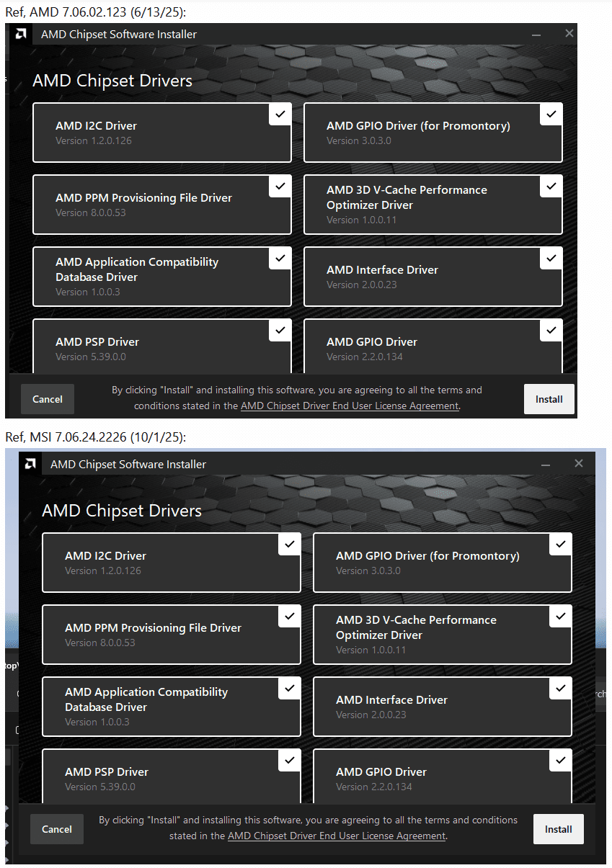Image resolution: width=612 pixels, height=868 pixels.
Task: Uncheck AMD GPIO Driver (for Promontory) in AMD 7.06.02.123 installer
Action: tap(551, 115)
